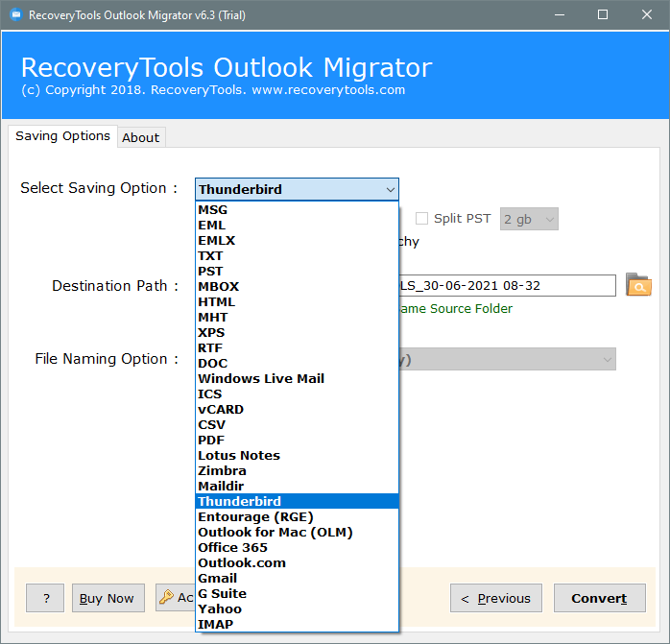Select MBOX saving option

click(297, 287)
